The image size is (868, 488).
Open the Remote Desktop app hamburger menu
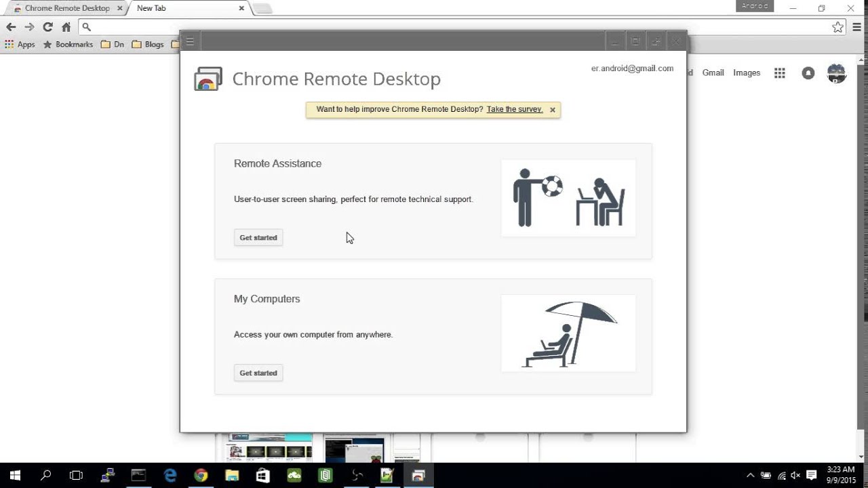(x=190, y=41)
